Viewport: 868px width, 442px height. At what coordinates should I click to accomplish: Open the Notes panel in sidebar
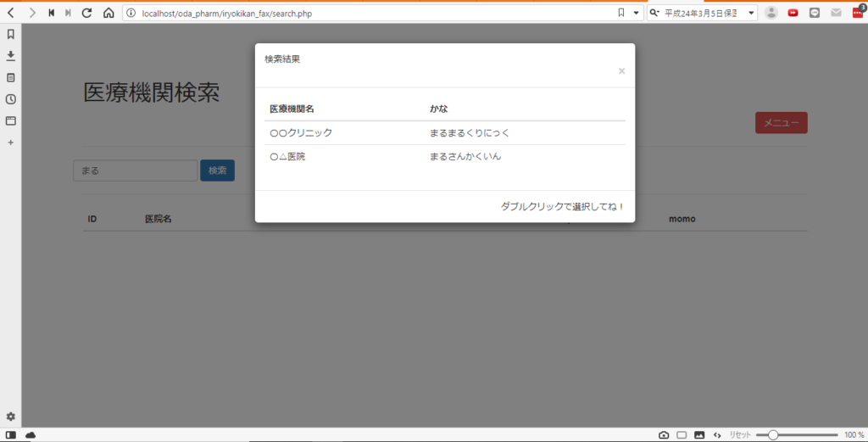pos(11,77)
